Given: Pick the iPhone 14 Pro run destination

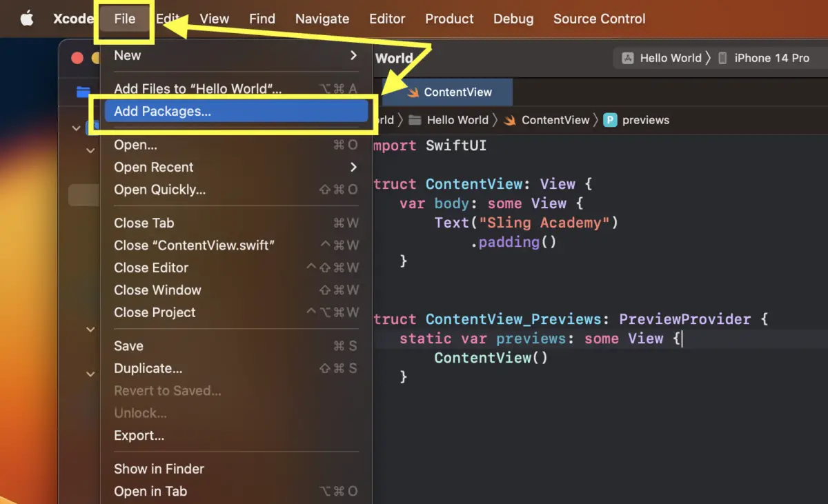Looking at the screenshot, I should point(771,58).
